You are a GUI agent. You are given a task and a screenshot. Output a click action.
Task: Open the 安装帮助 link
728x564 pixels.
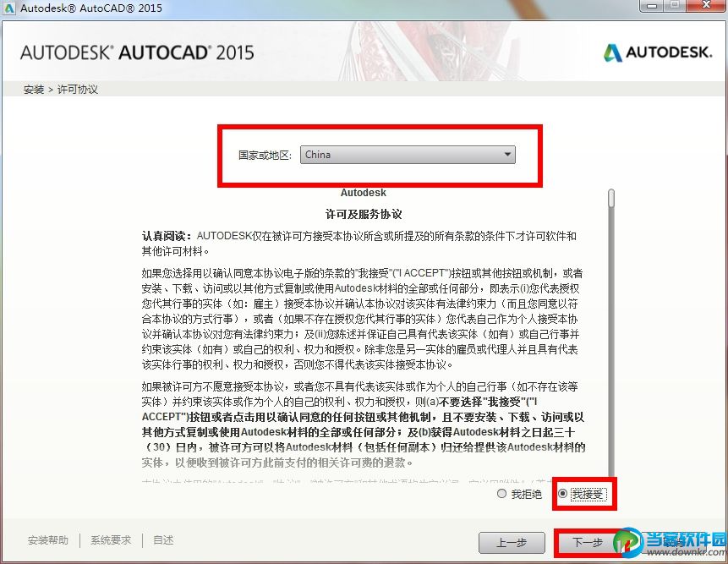[48, 540]
